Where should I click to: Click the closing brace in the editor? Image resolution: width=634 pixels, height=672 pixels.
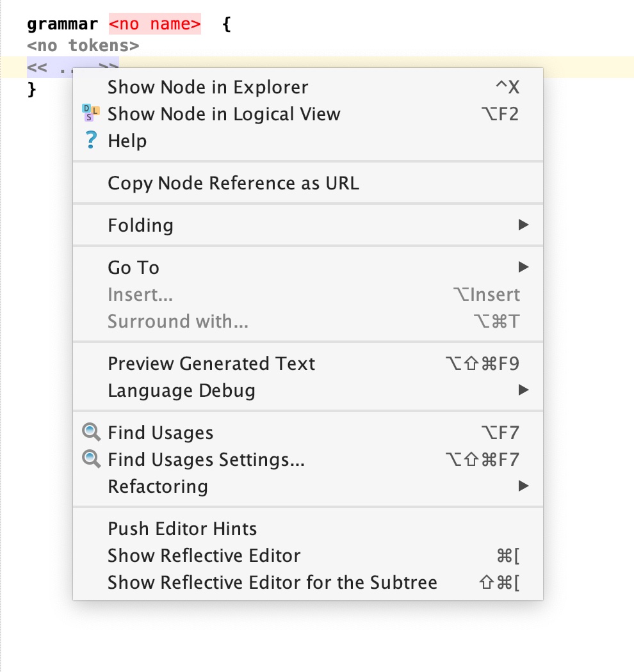(x=32, y=90)
